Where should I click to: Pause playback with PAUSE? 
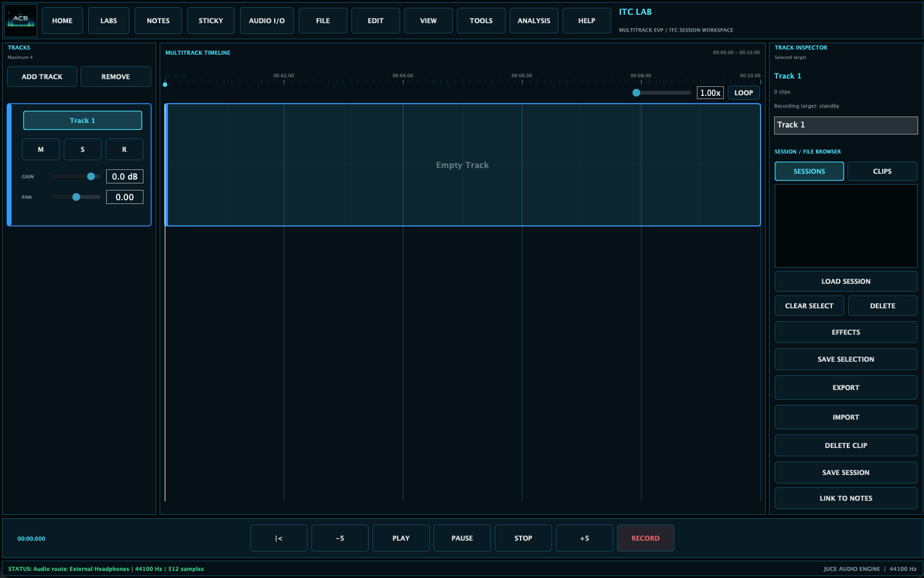pos(462,538)
